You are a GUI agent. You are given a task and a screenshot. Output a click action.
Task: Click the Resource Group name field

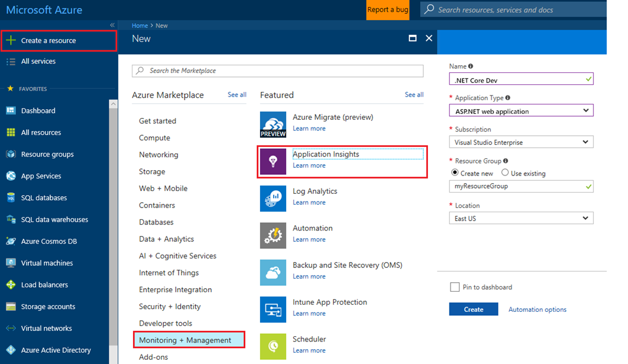click(x=521, y=186)
